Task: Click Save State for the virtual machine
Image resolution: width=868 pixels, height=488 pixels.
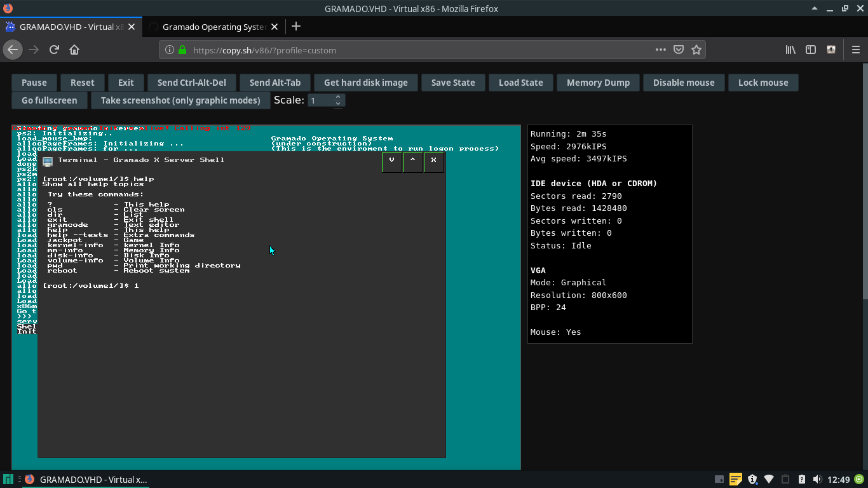Action: (453, 82)
